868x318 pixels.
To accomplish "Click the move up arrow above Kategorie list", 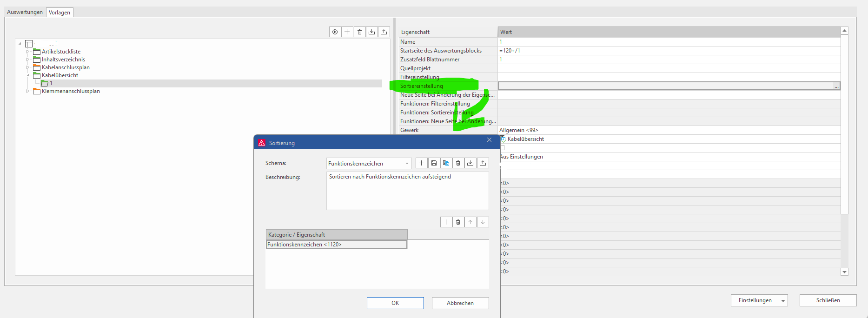I will pos(470,222).
